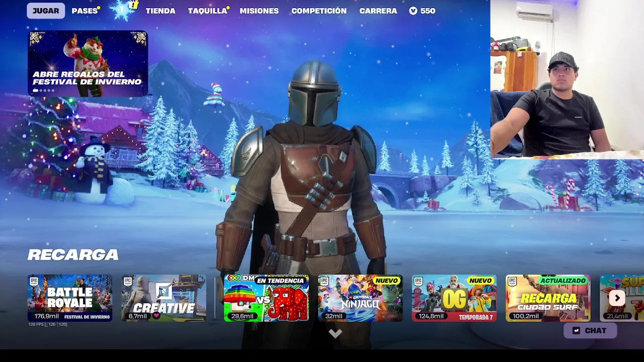Image resolution: width=644 pixels, height=362 pixels.
Task: Click the V-Bucks 550 balance
Action: click(422, 11)
